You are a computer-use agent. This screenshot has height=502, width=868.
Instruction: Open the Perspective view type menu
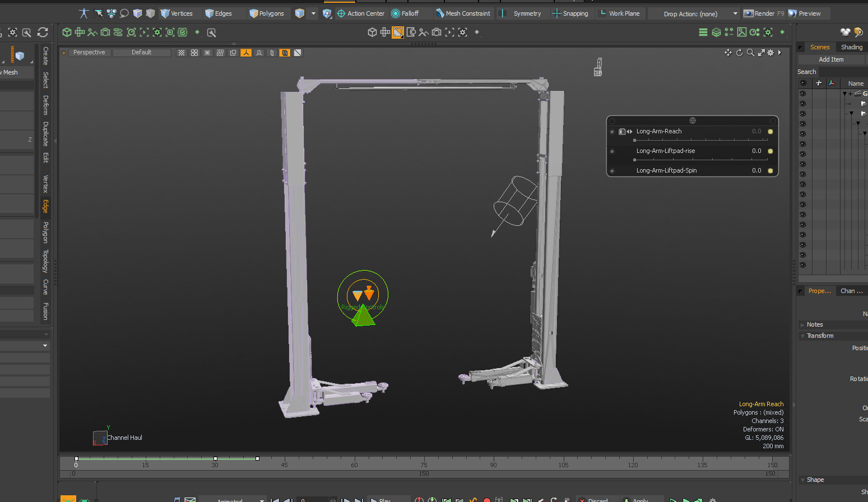tap(89, 53)
